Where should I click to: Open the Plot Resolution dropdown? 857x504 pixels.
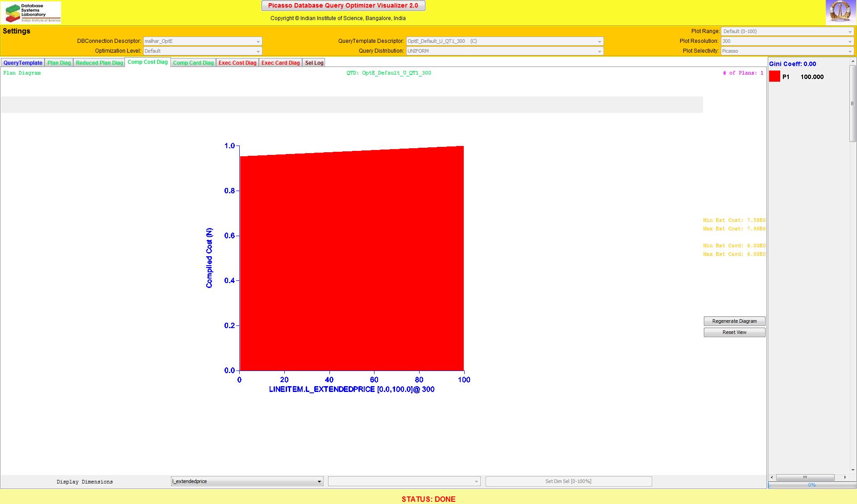(x=787, y=41)
